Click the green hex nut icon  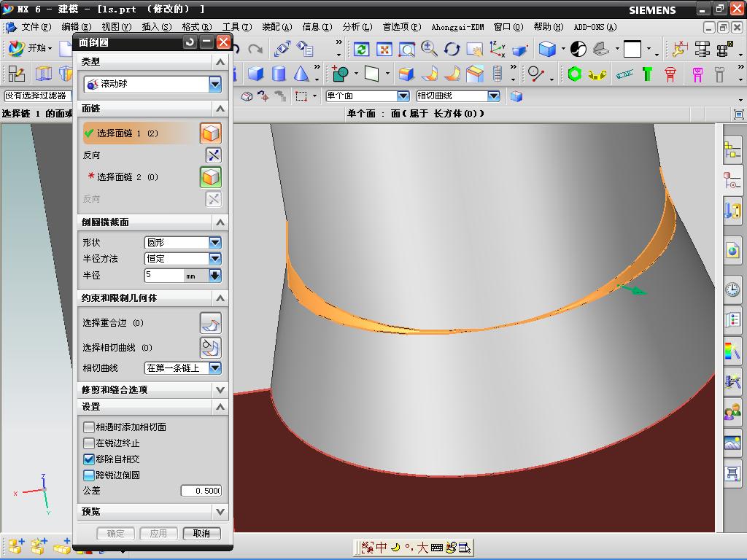[575, 74]
